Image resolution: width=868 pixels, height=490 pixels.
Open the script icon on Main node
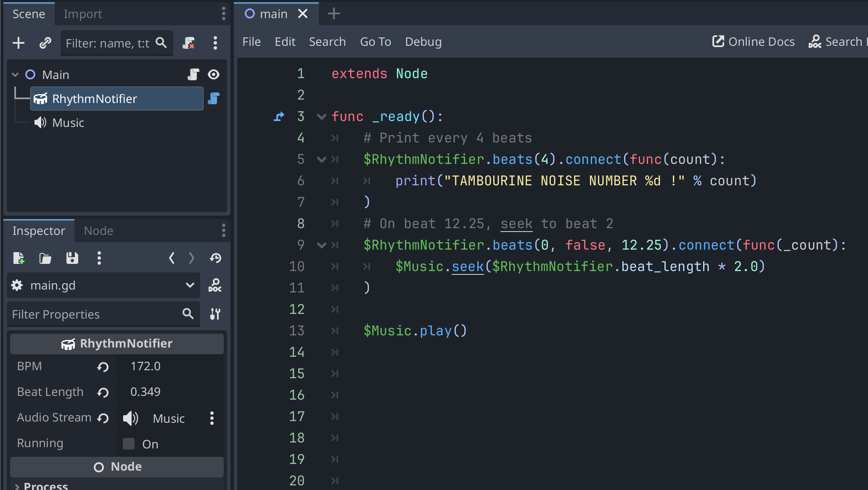[x=193, y=75]
